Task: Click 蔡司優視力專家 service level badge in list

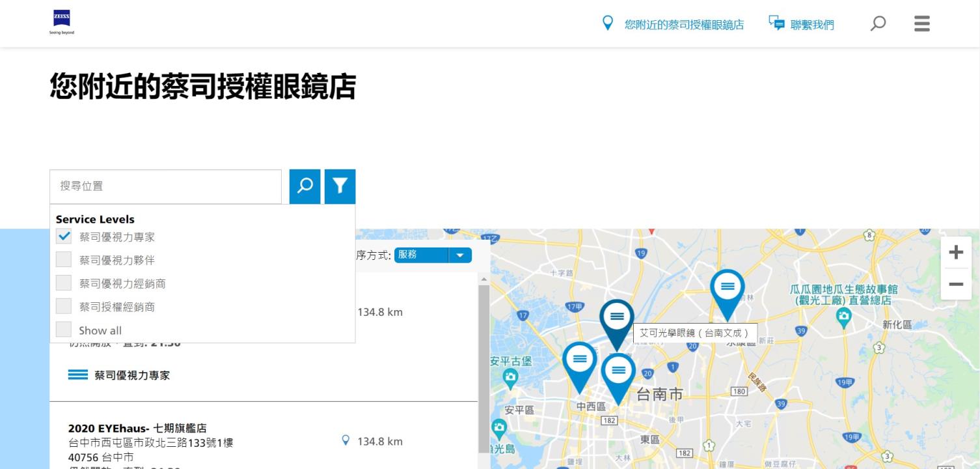Action: (119, 375)
